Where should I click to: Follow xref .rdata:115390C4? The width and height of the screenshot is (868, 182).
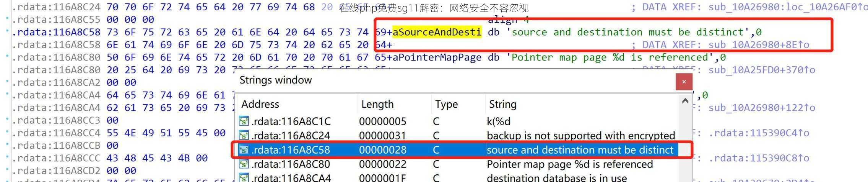pyautogui.click(x=759, y=133)
